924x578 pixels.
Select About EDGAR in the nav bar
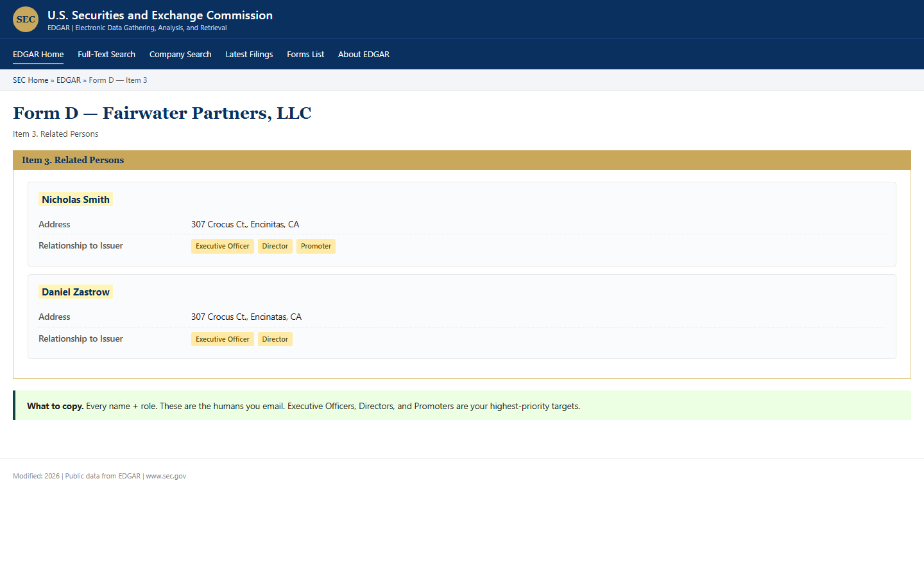click(364, 55)
